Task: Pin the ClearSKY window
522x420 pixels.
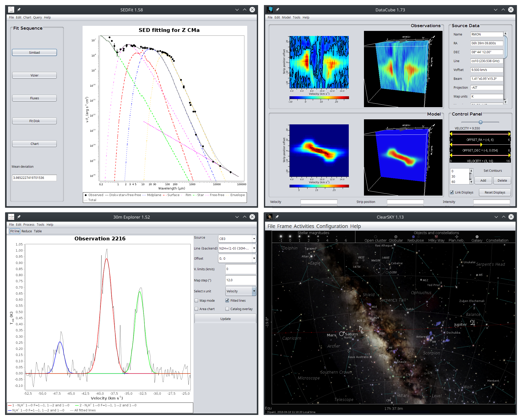Action: point(277,217)
